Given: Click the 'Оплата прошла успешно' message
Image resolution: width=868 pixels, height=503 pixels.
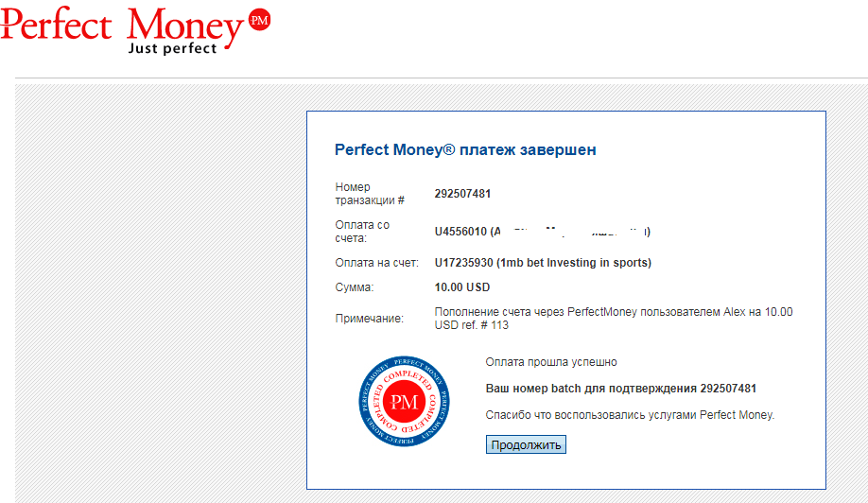Looking at the screenshot, I should click(551, 362).
